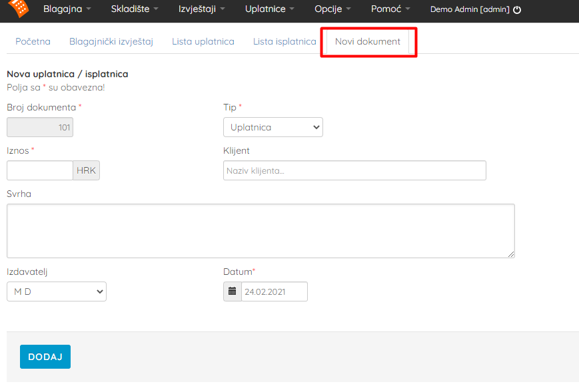Screen dimensions: 579x392
Task: Open the Blagajna menu
Action: 67,9
